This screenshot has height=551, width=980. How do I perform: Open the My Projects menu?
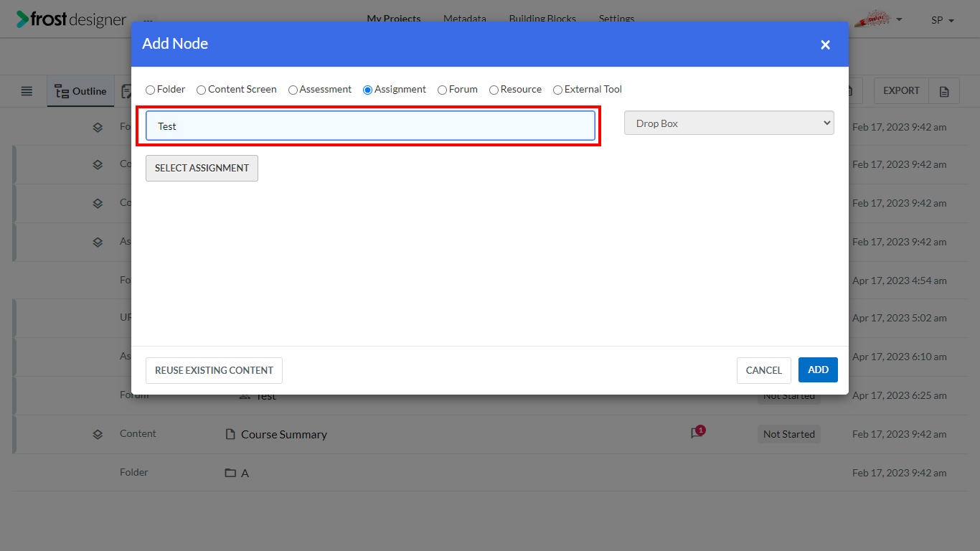pyautogui.click(x=394, y=19)
